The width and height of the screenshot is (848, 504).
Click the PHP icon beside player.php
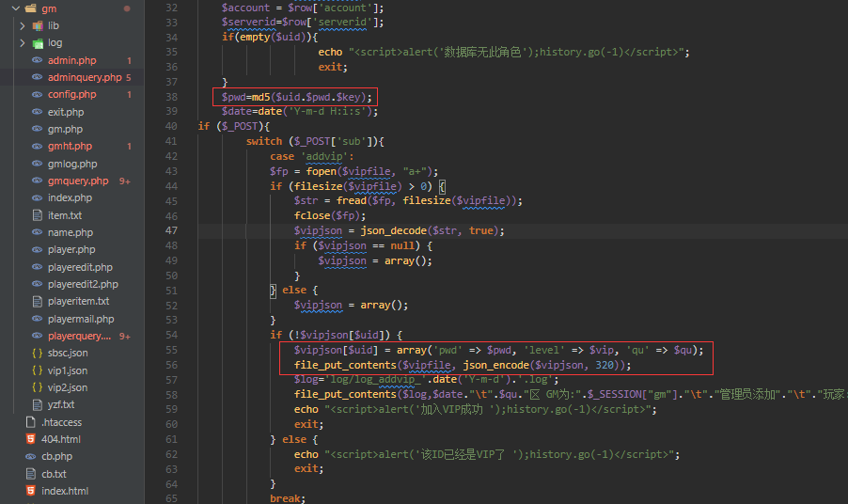pos(37,249)
